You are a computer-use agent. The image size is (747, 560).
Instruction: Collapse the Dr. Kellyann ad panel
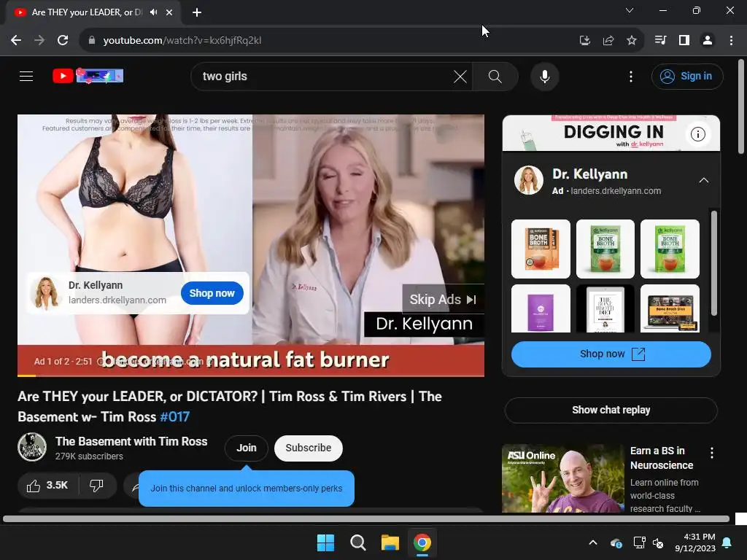pyautogui.click(x=704, y=181)
